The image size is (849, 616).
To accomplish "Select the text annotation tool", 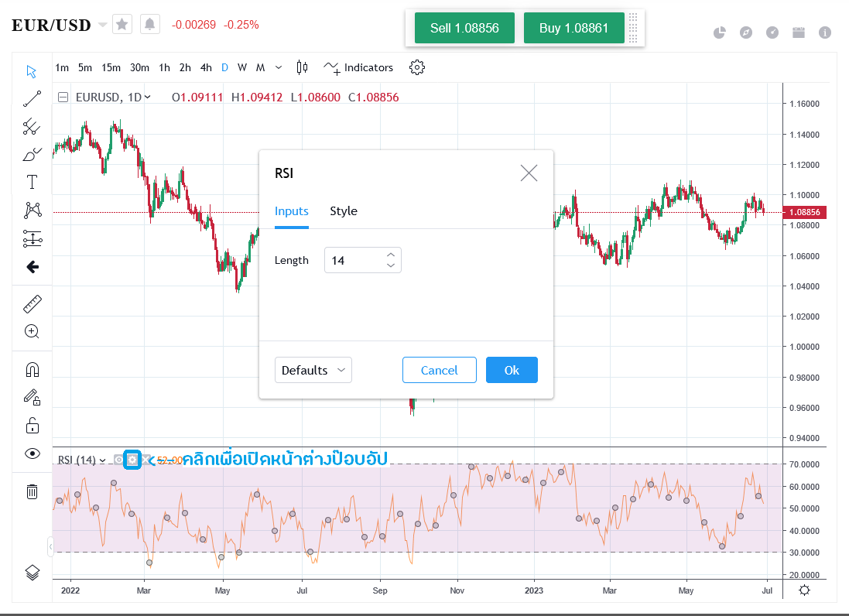I will [x=32, y=182].
